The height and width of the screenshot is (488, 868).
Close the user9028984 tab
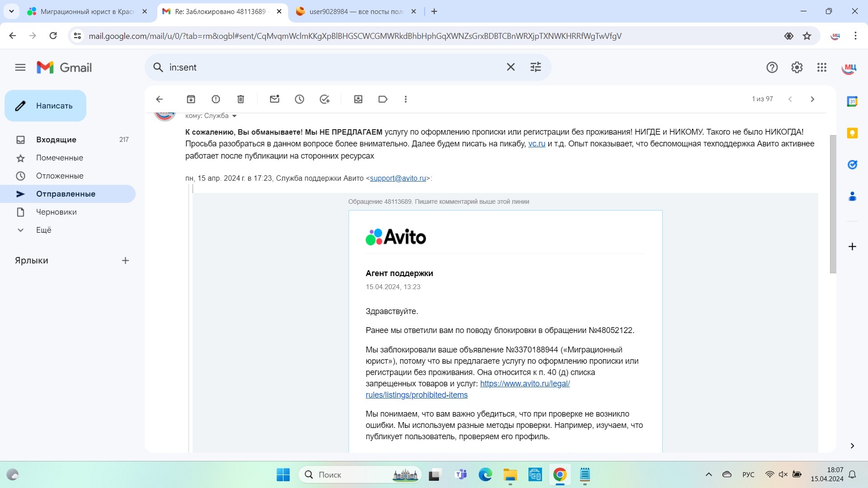pos(413,11)
